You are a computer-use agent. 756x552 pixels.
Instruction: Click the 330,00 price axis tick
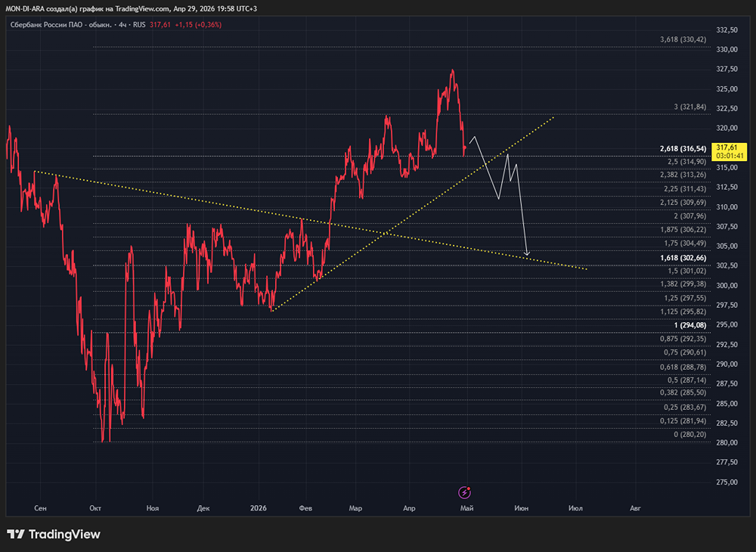click(x=727, y=50)
